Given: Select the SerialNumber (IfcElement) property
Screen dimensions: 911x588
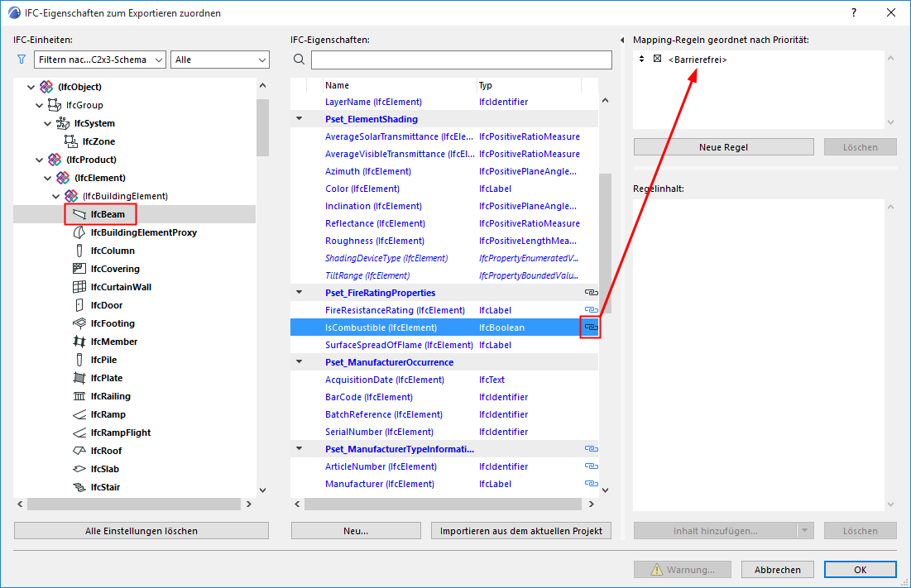Looking at the screenshot, I should pyautogui.click(x=444, y=432).
